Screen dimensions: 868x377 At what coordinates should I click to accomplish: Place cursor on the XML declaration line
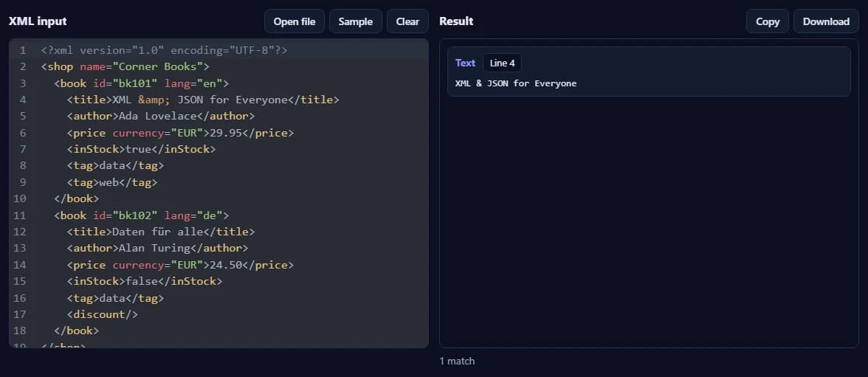click(x=165, y=50)
